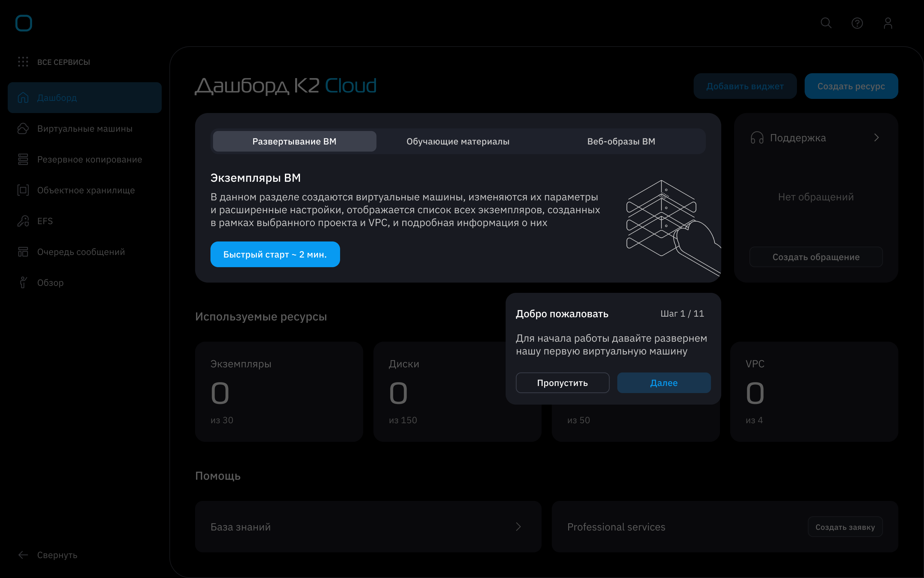Open the База знаний chevron arrow
924x578 pixels.
(518, 527)
